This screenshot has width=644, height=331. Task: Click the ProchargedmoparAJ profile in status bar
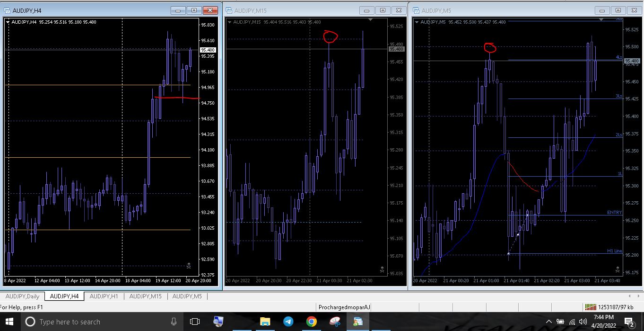(345, 307)
